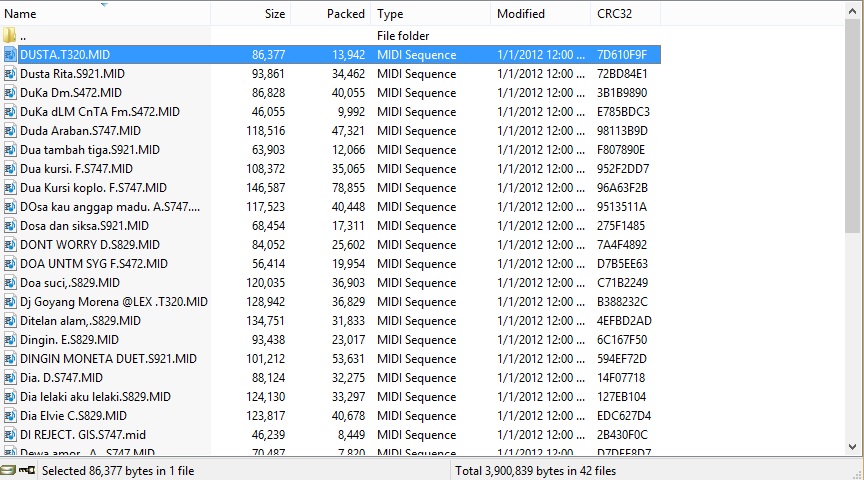Click the vertical scrollbar thumb
The height and width of the screenshot is (480, 864).
852,125
